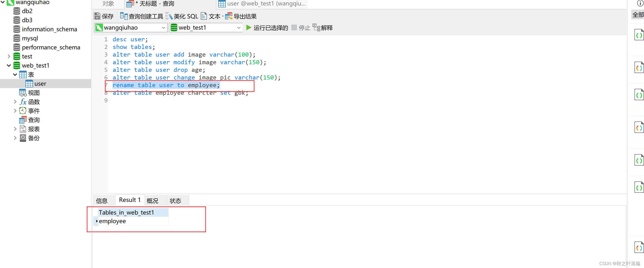The width and height of the screenshot is (644, 268).
Task: Click the 事件 clock icon
Action: click(23, 111)
